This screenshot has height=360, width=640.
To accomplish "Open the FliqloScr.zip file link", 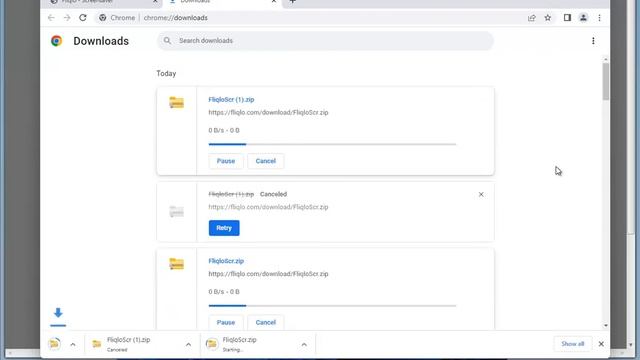I will 226,261.
